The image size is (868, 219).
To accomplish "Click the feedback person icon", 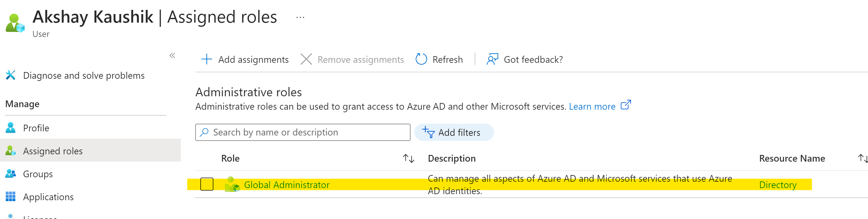I will pos(492,59).
